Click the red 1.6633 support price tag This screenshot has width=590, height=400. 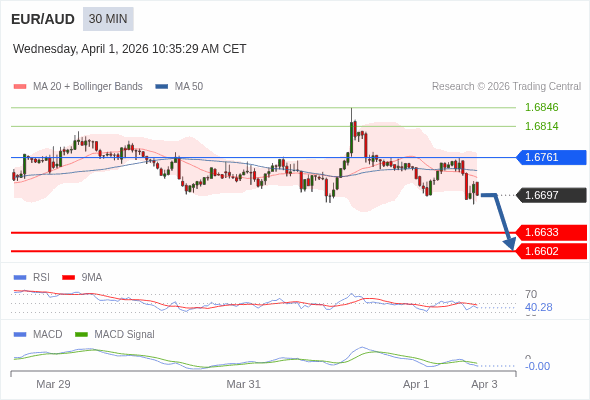coord(551,233)
